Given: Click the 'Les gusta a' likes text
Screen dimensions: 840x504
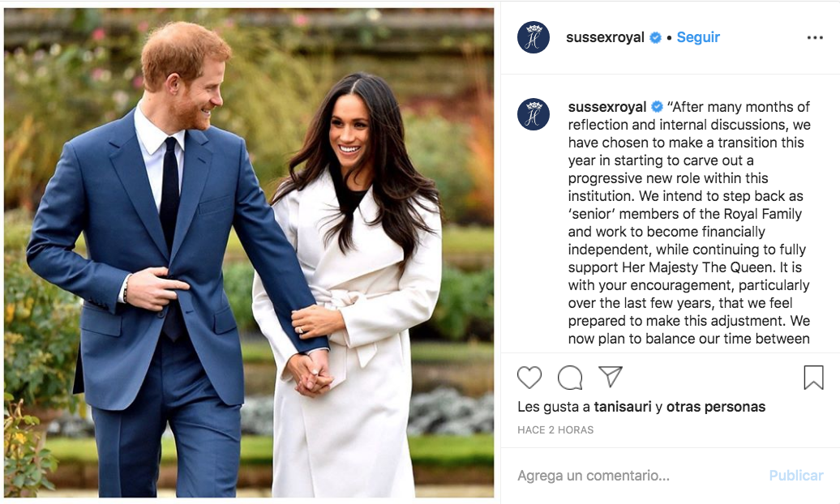Looking at the screenshot, I should point(554,407).
